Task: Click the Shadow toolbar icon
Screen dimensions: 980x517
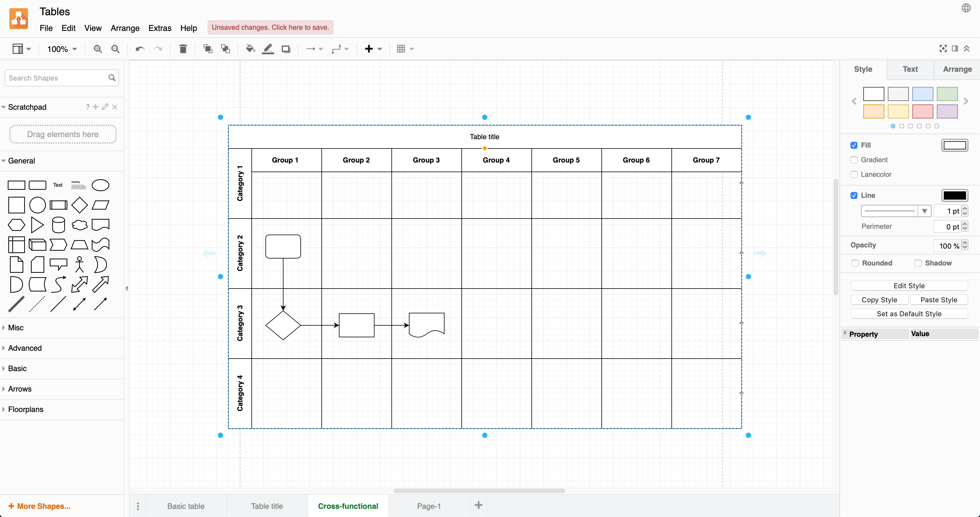Action: (286, 49)
